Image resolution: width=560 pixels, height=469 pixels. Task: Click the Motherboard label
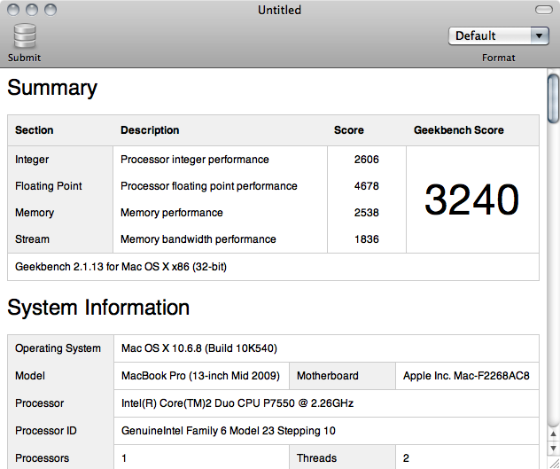328,376
